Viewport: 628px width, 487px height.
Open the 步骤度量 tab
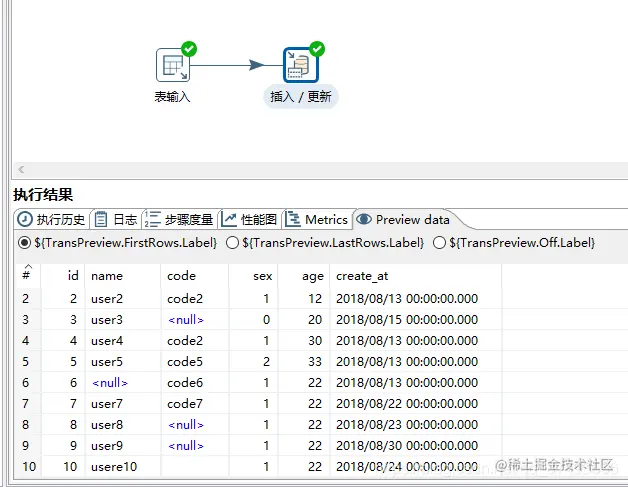pos(179,219)
